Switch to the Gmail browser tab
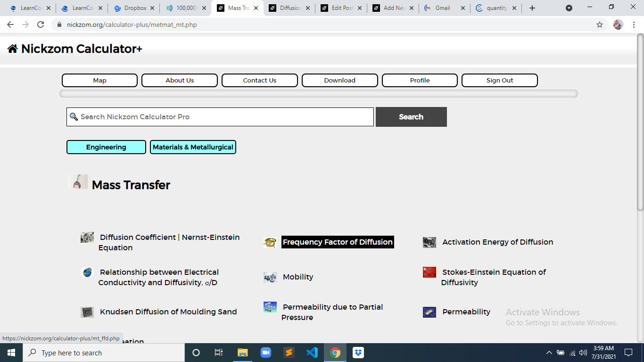This screenshot has width=644, height=362. point(444,8)
